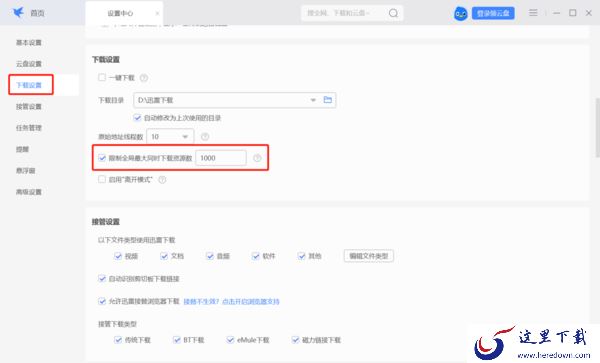Screen dimensions: 600x363
Task: Click help icon next to 一键下载
Action: (143, 78)
